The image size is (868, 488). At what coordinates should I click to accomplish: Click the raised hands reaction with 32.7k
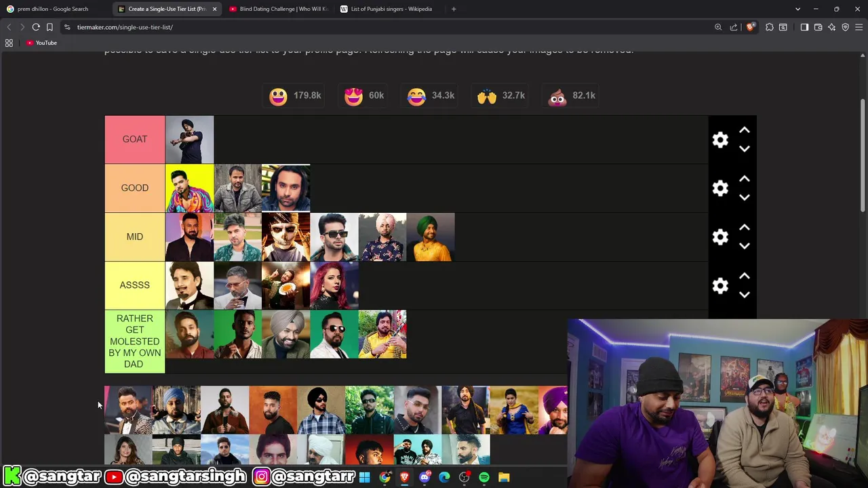click(x=501, y=96)
